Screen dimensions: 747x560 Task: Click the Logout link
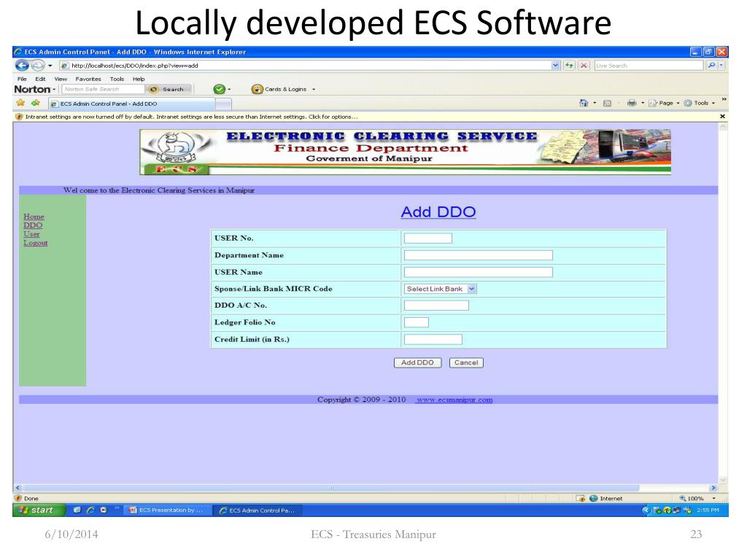tap(36, 243)
